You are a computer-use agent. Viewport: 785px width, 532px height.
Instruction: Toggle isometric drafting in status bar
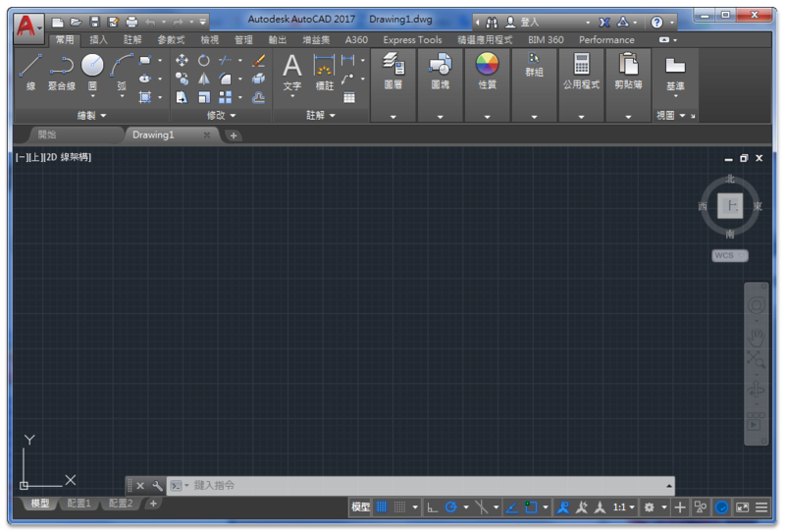[481, 507]
